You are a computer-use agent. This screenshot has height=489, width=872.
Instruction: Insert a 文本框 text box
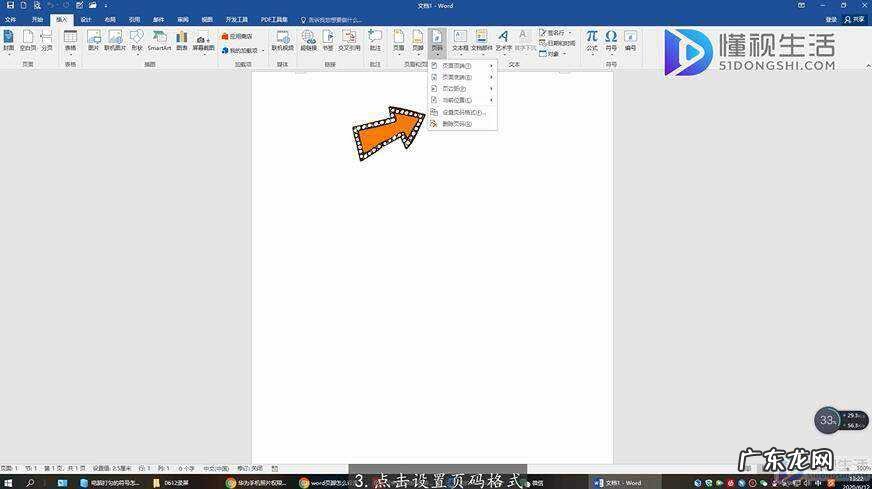click(460, 40)
